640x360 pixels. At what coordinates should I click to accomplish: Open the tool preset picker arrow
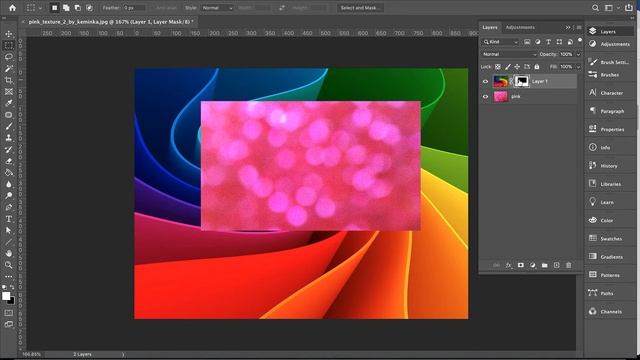coord(40,8)
